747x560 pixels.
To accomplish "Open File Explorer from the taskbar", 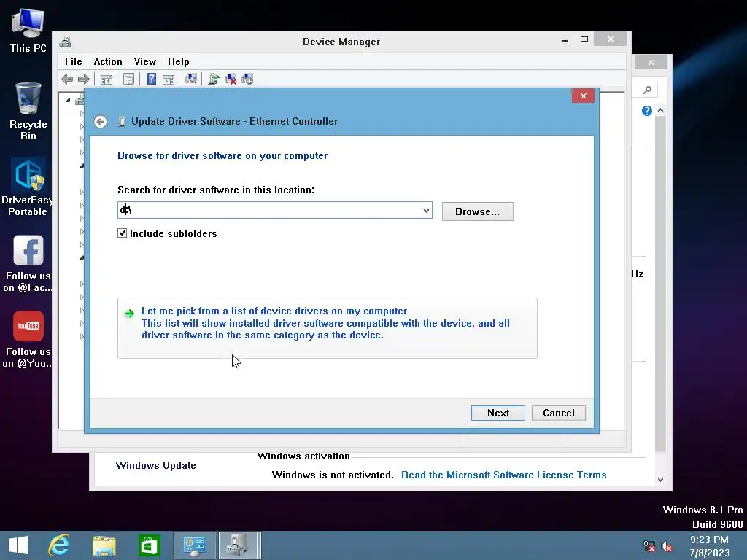I will click(104, 545).
